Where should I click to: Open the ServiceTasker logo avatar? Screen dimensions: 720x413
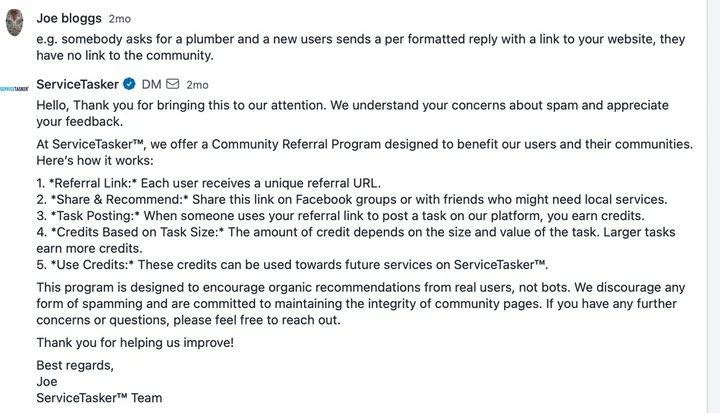(x=14, y=88)
